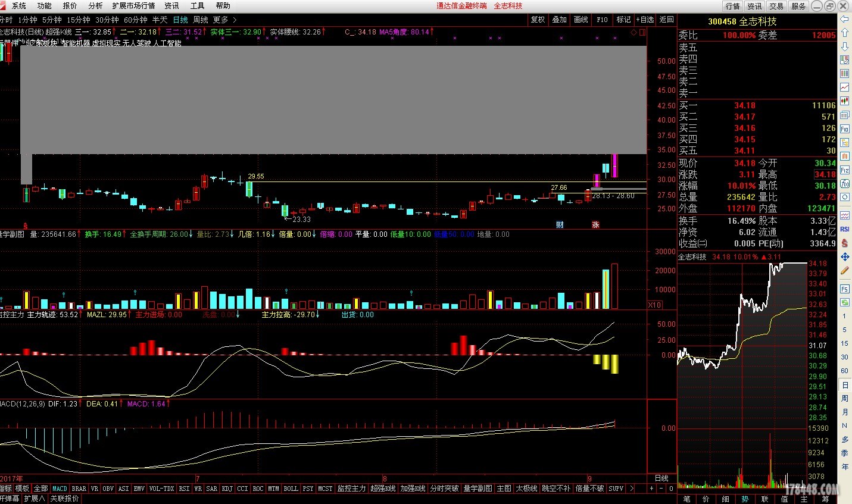Open the 功能 menu
The width and height of the screenshot is (852, 504).
click(45, 6)
